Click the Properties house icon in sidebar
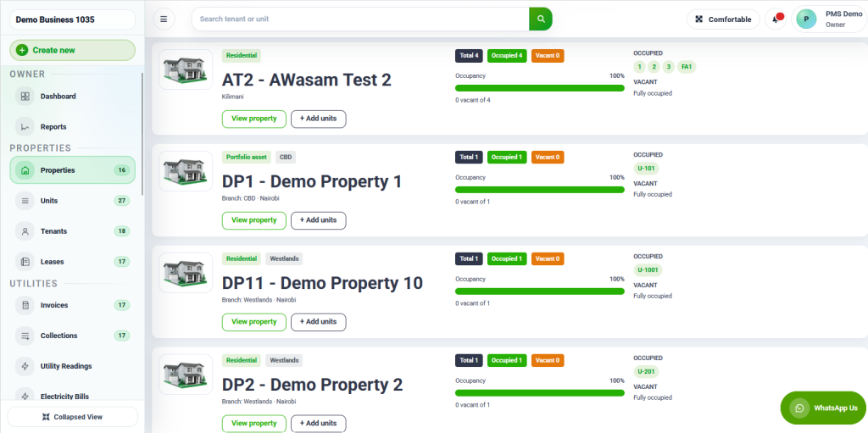 tap(25, 170)
